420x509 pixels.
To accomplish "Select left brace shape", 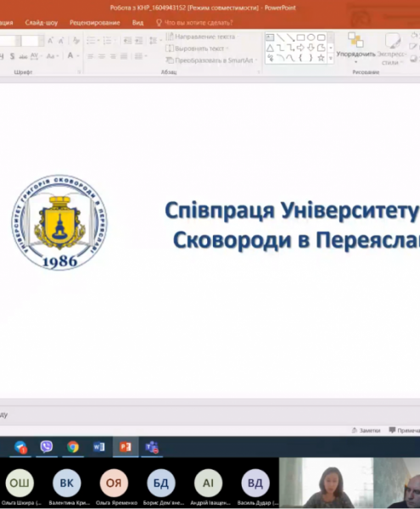I will click(301, 58).
